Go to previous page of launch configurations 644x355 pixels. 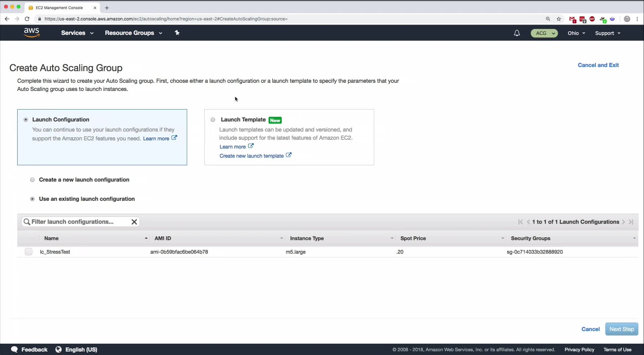click(x=528, y=222)
